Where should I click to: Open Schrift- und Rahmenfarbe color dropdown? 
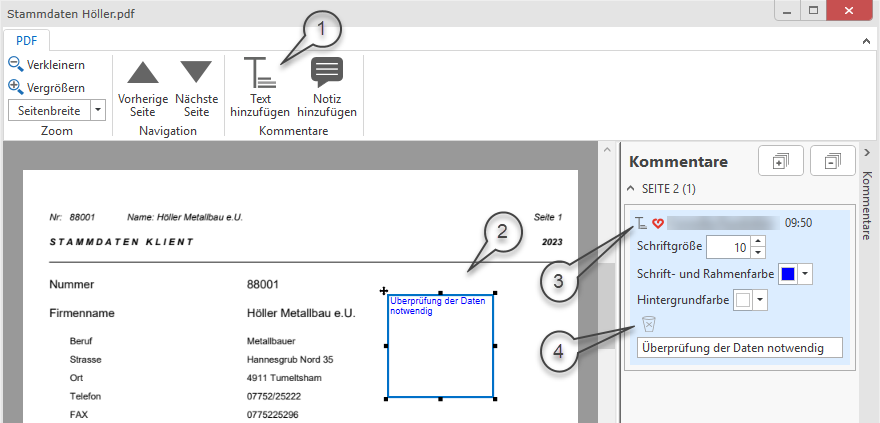pos(804,273)
